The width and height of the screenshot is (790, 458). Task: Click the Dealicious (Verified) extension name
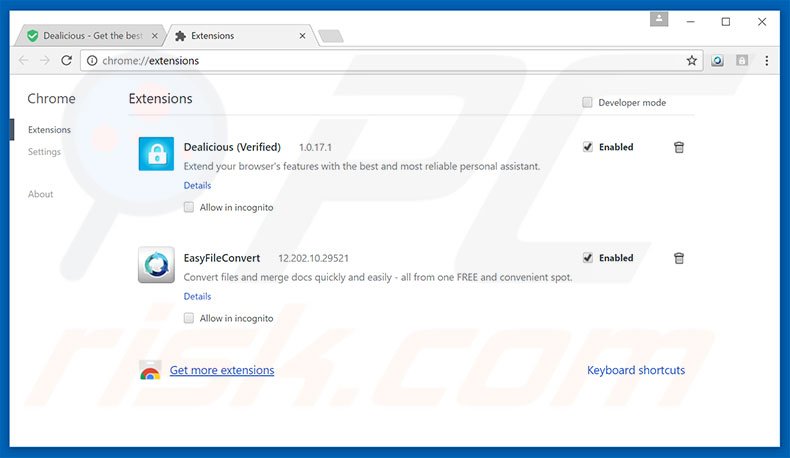pos(232,147)
